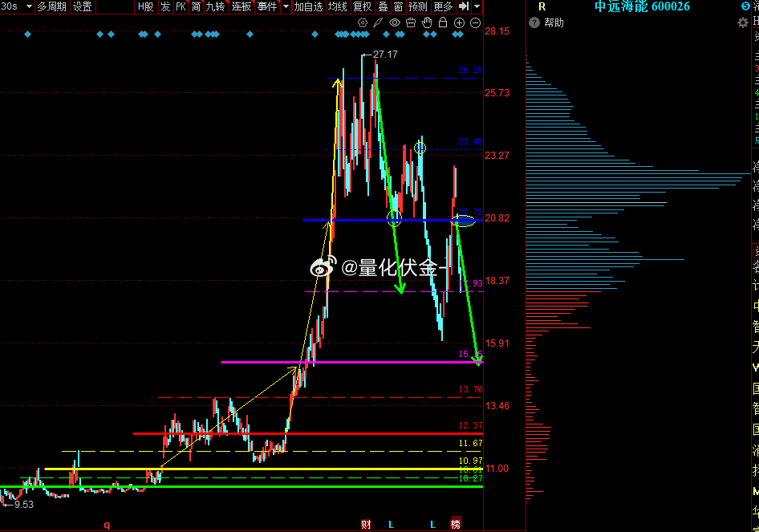
Task: Expand the dropdown arrow after the jump-to-end icon
Action: click(x=477, y=6)
